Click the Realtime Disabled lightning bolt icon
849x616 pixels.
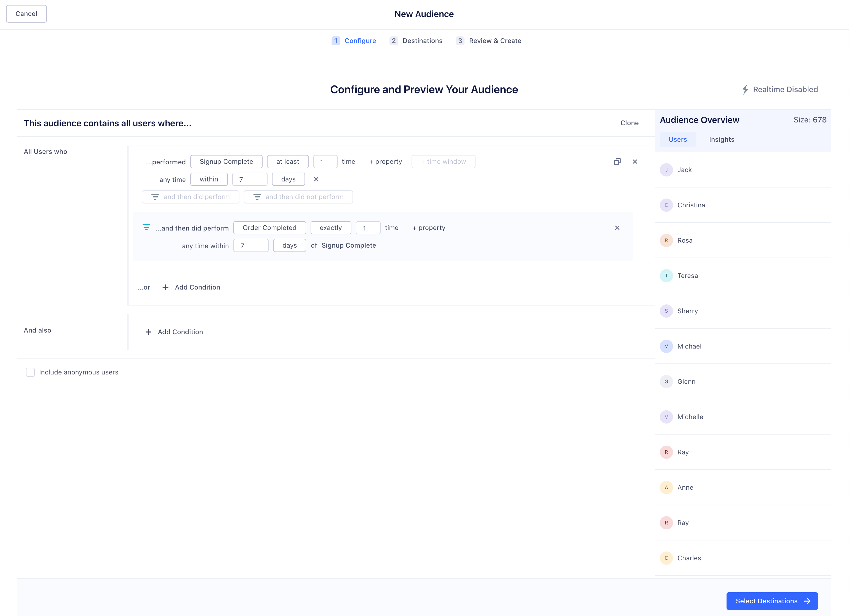pos(745,89)
